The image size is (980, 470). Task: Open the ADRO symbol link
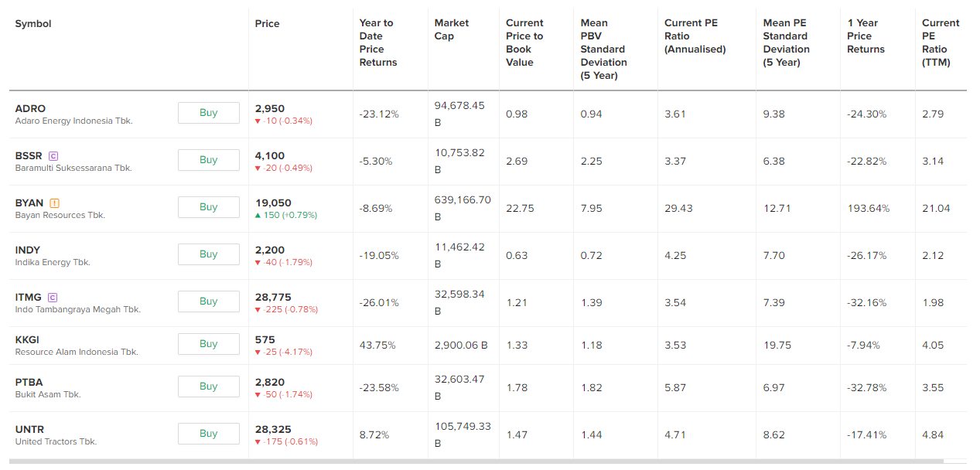click(30, 109)
